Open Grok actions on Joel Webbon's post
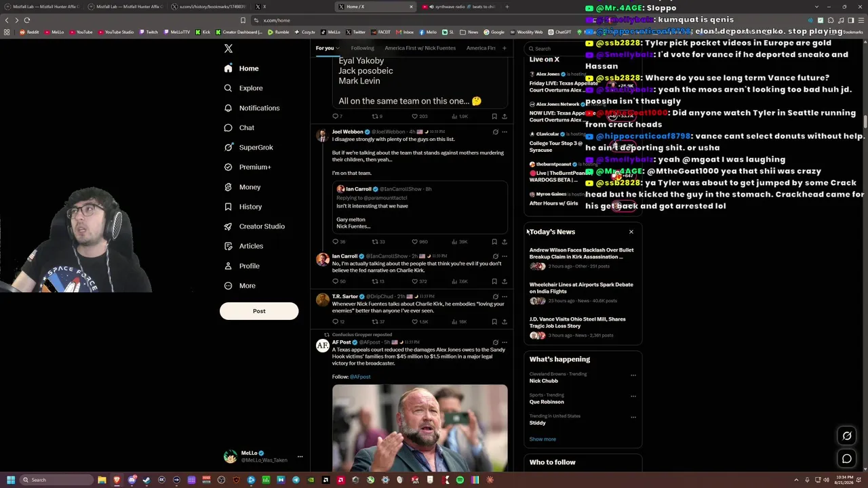The height and width of the screenshot is (488, 868). 495,132
